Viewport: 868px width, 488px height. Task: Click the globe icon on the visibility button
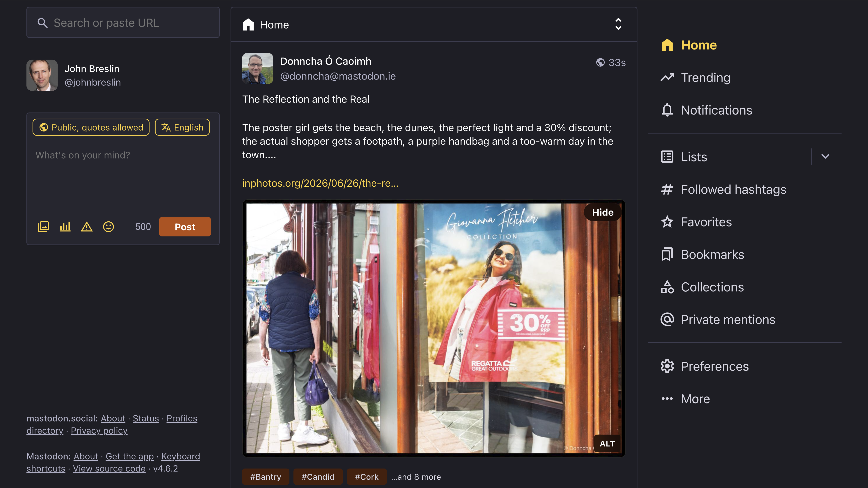pyautogui.click(x=44, y=127)
